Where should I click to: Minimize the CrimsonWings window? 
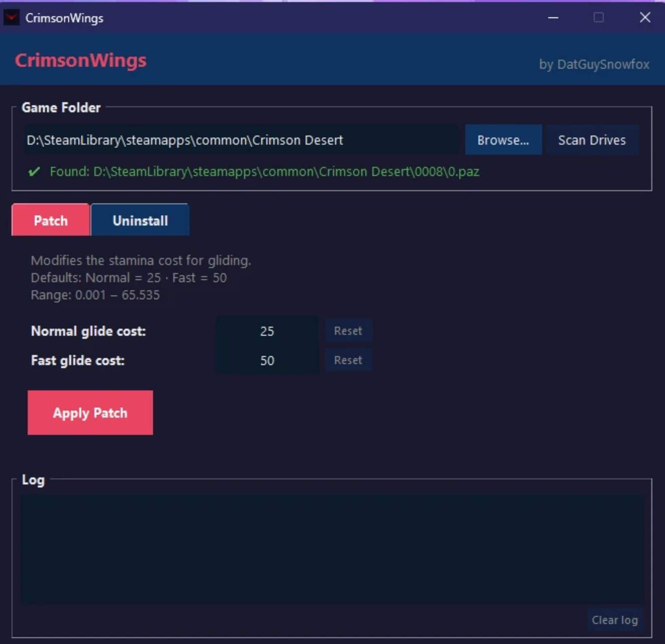tap(553, 18)
